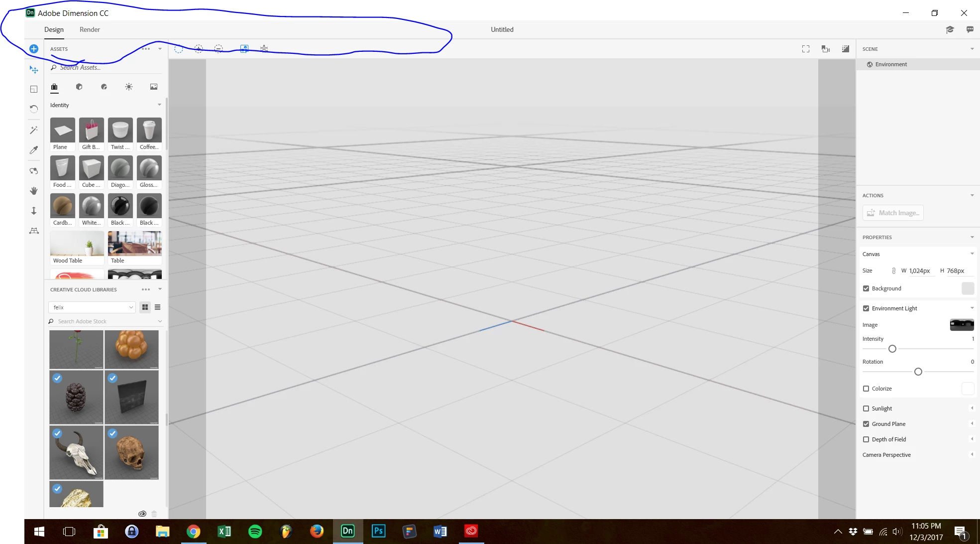This screenshot has width=980, height=544.
Task: Collapse the Identity assets section
Action: point(159,105)
